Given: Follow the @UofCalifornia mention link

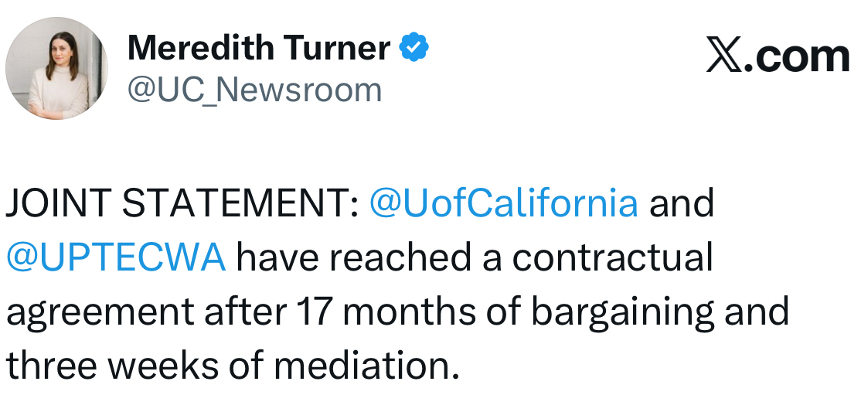Looking at the screenshot, I should point(504,203).
